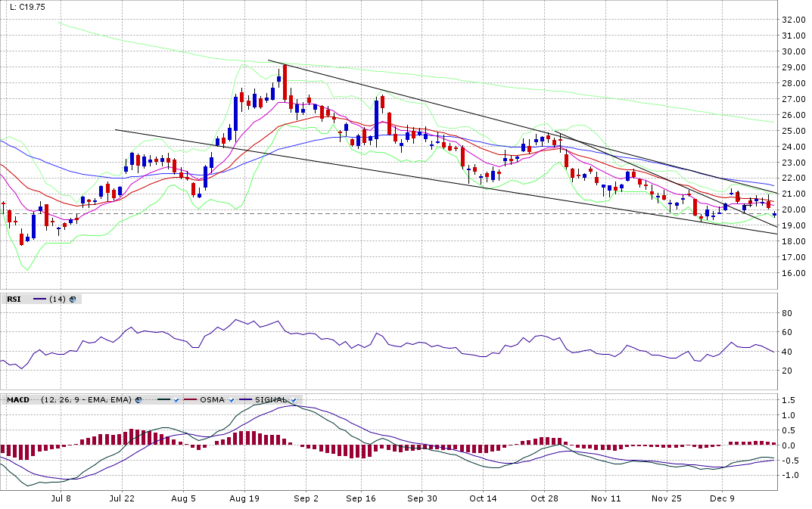The width and height of the screenshot is (812, 509).
Task: Click the Aug 19 date axis label
Action: (x=244, y=499)
